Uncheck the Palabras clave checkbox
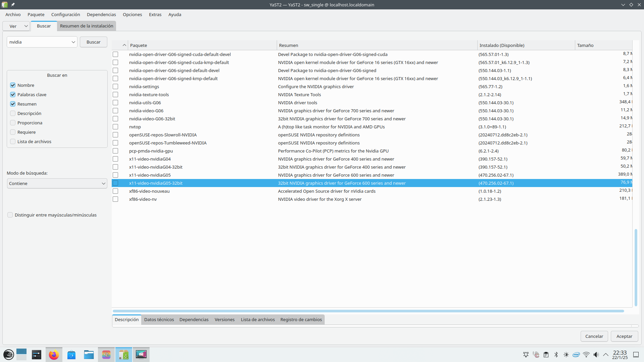The height and width of the screenshot is (362, 644). pos(13,95)
